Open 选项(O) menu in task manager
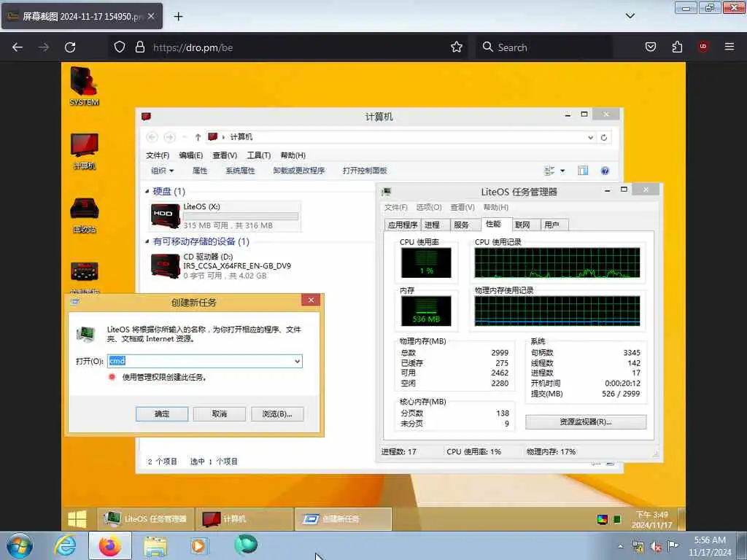Viewport: 747px width, 560px height. click(x=429, y=207)
